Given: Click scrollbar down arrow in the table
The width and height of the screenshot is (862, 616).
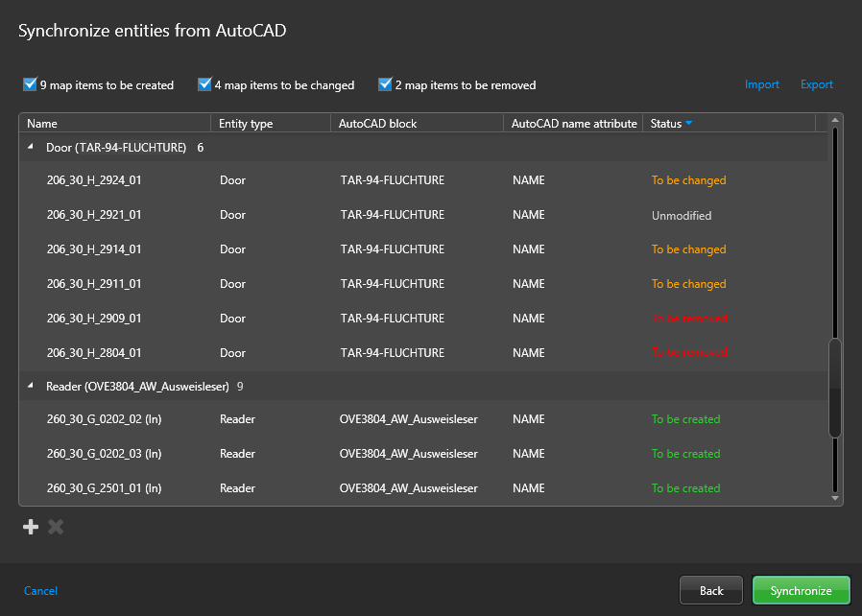Looking at the screenshot, I should 835,498.
